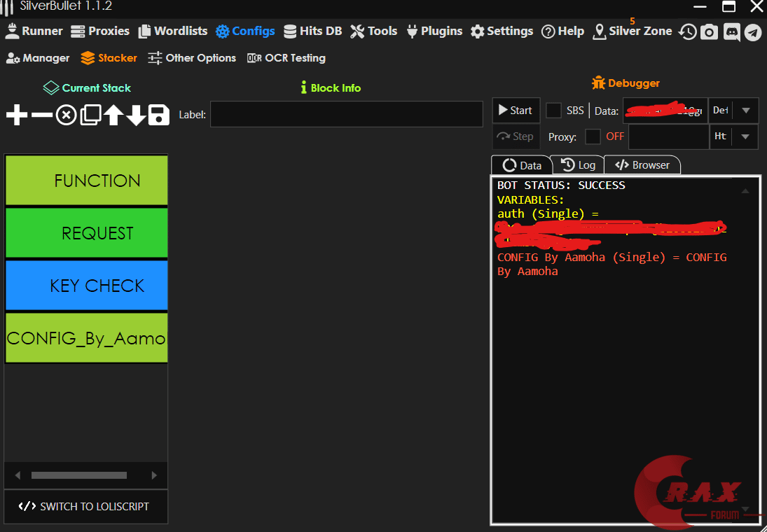Open the Tools section
The image size is (767, 532).
pos(374,31)
